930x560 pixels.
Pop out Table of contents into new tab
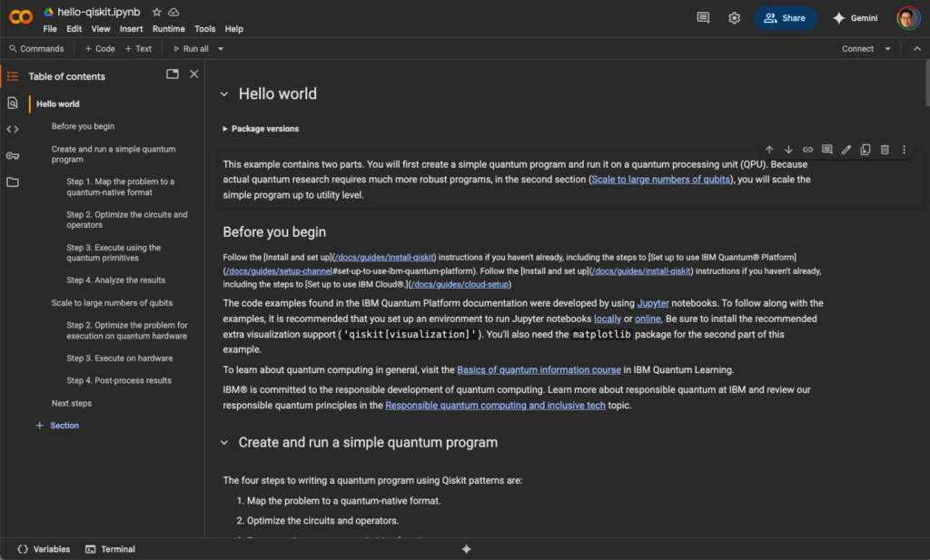pyautogui.click(x=172, y=74)
